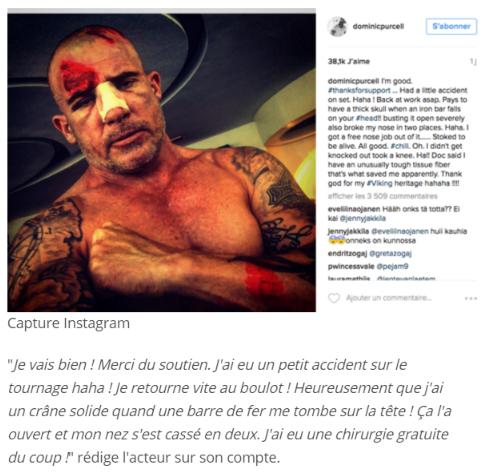
Task: Open the #Viking hashtag link
Action: (380, 183)
